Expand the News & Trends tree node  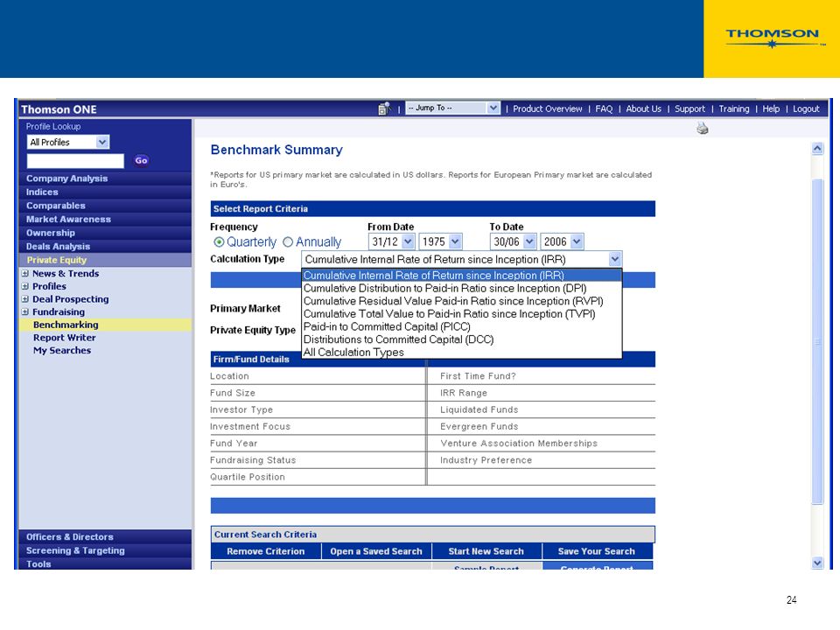[x=24, y=273]
